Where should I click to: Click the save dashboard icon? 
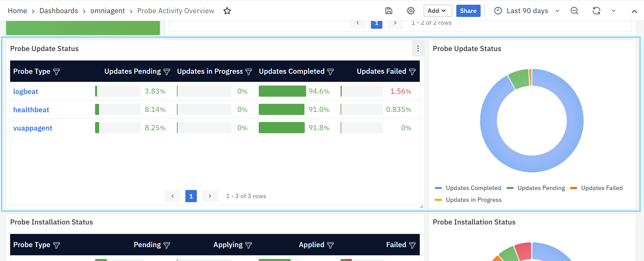click(389, 11)
